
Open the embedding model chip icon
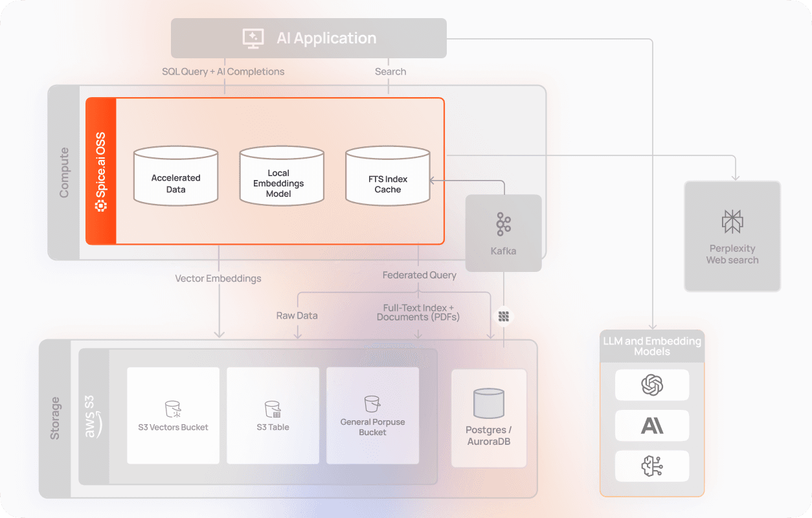point(652,466)
